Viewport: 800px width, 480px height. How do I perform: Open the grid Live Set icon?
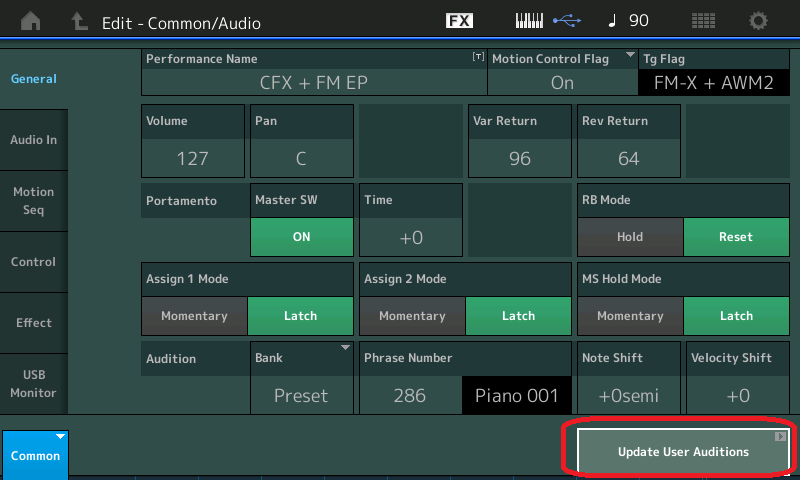[x=703, y=21]
